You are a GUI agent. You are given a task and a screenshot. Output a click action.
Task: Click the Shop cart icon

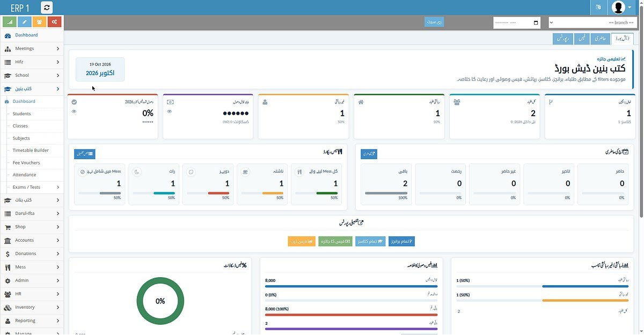pyautogui.click(x=8, y=227)
